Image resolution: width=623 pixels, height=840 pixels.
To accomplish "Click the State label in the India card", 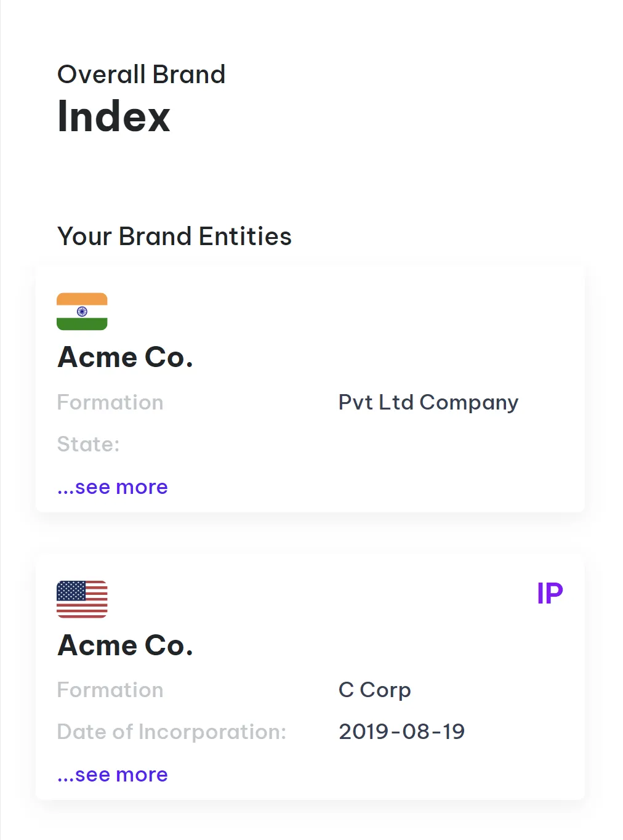I will [88, 444].
